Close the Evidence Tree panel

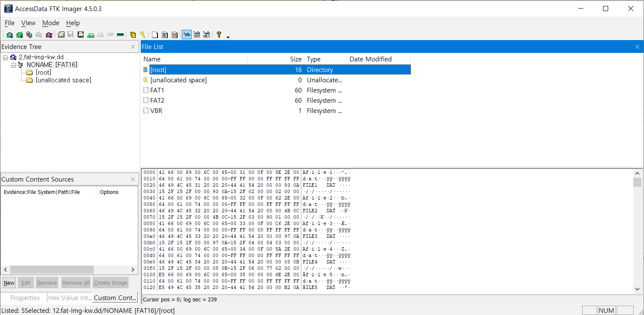coord(133,47)
